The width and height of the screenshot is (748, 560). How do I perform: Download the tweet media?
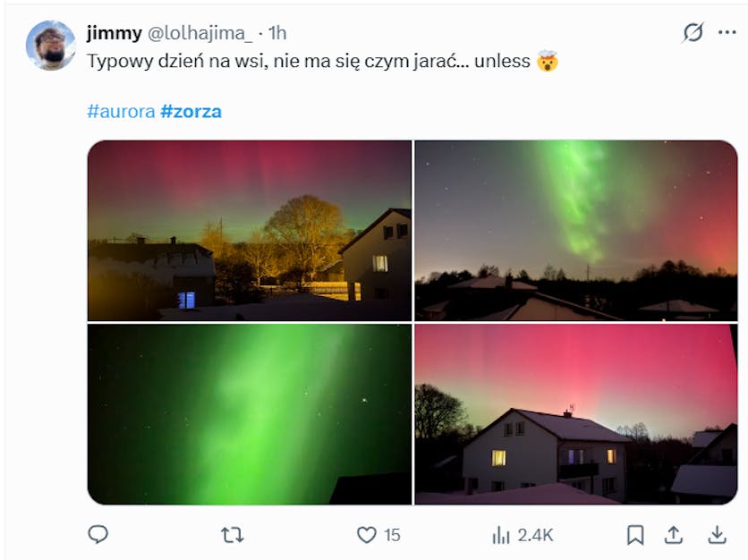[717, 535]
